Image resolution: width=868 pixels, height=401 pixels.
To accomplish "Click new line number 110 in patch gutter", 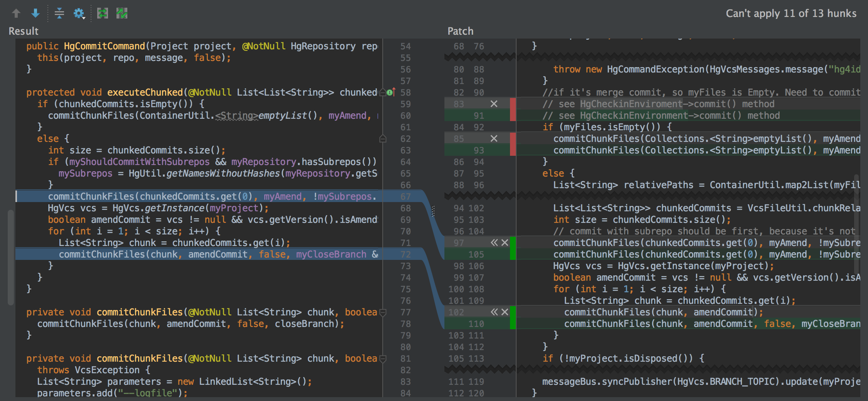I will tap(476, 324).
